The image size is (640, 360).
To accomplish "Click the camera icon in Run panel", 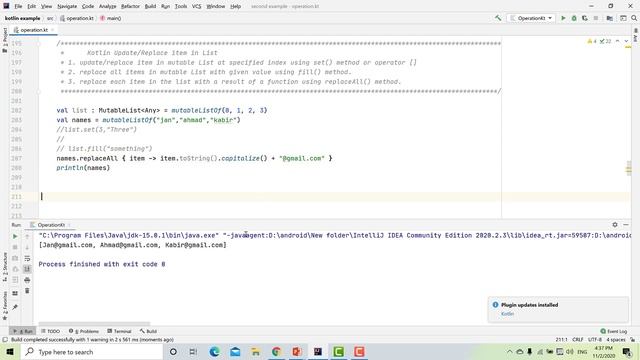I will (x=15, y=258).
